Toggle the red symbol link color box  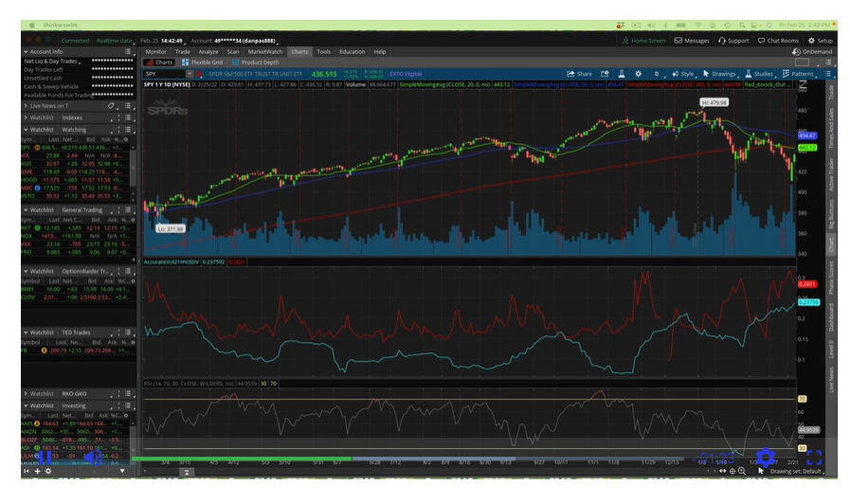[199, 74]
